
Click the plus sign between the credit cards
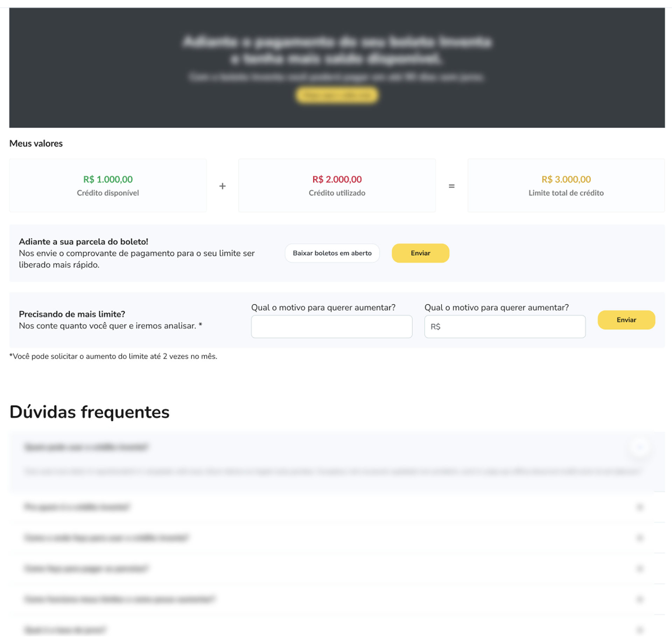pos(222,186)
